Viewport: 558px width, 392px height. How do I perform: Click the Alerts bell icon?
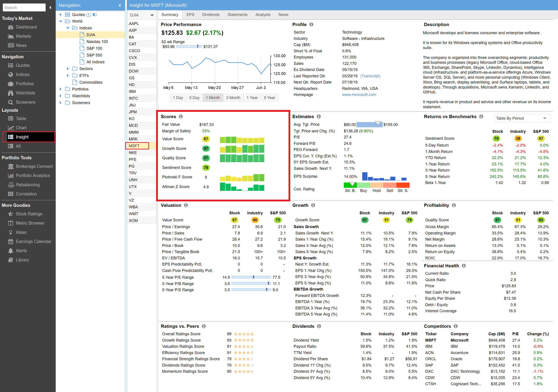click(11, 251)
